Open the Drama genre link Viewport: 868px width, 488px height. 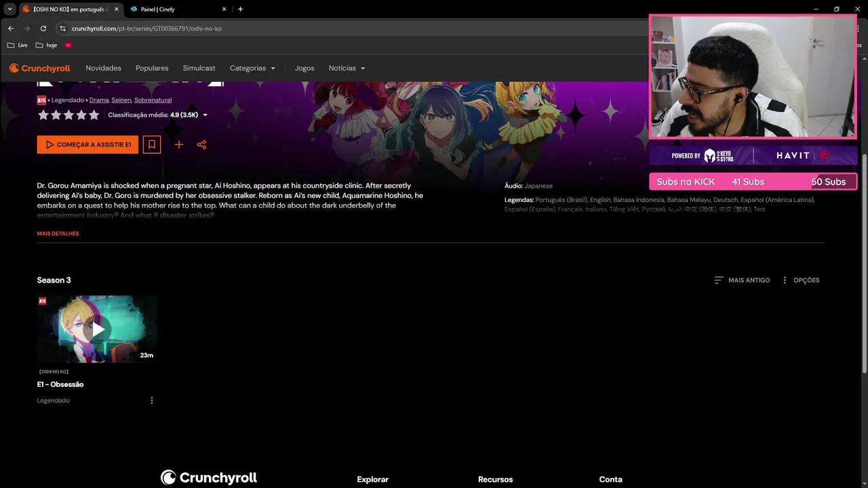[x=99, y=100]
